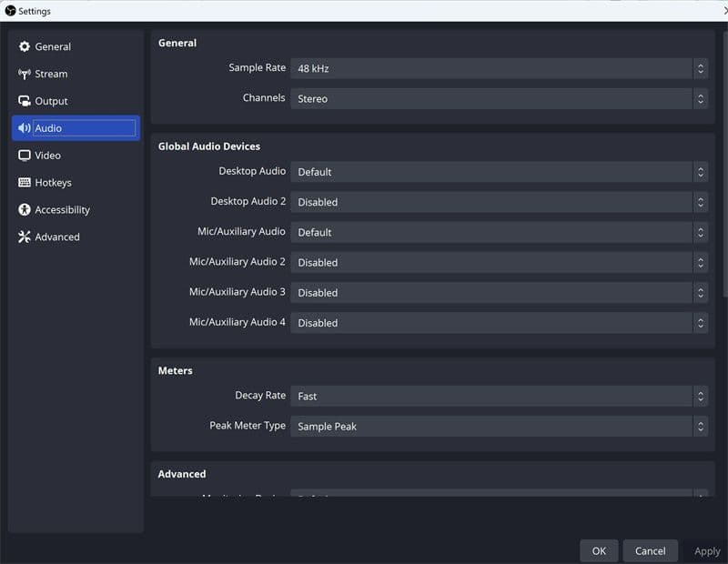This screenshot has height=564, width=728.
Task: Open the Peak Meter Type dropdown
Action: pyautogui.click(x=498, y=426)
